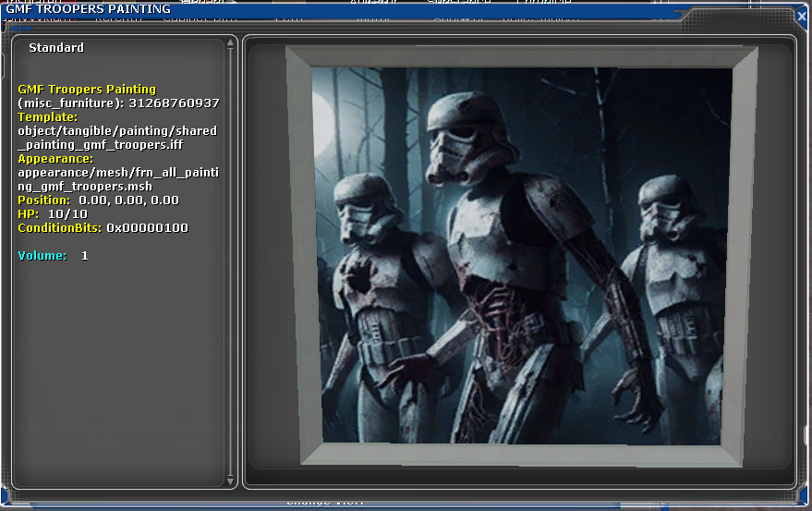This screenshot has width=812, height=511.
Task: Close the GMF Troopers Painting window
Action: (802, 16)
